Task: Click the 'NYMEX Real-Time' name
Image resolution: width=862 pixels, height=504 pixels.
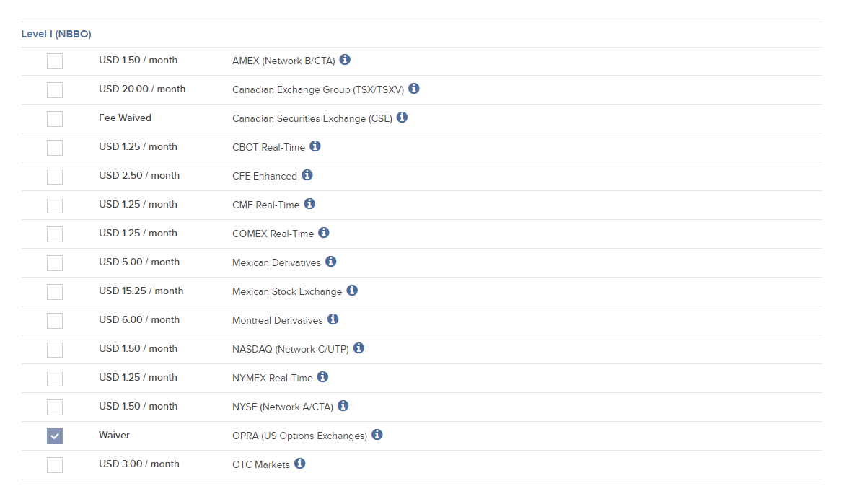Action: click(x=272, y=378)
